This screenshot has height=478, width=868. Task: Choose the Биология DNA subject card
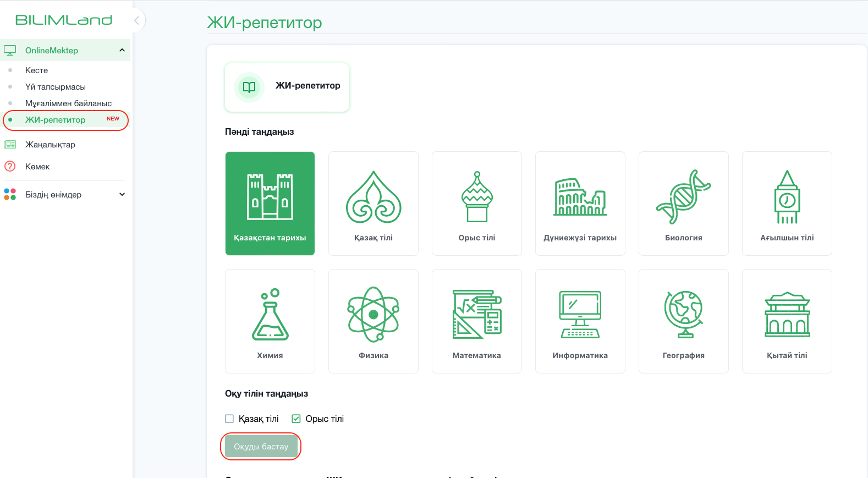(x=684, y=204)
